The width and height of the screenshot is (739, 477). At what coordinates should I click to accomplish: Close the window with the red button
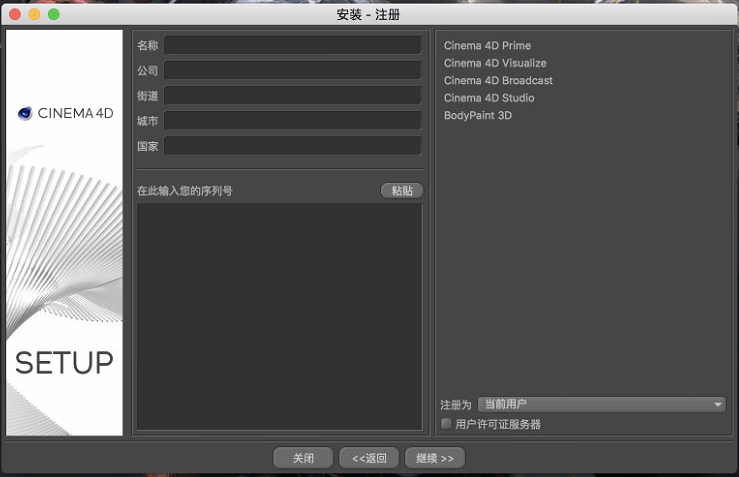[x=15, y=15]
